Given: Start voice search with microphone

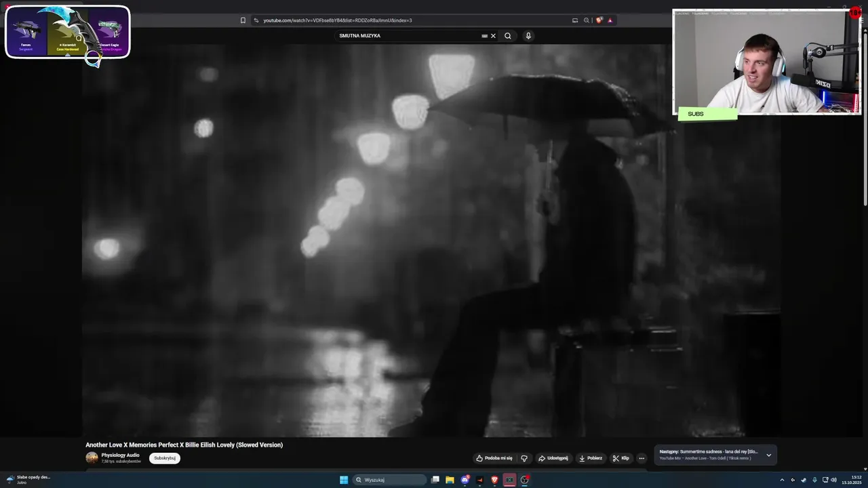Looking at the screenshot, I should click(528, 36).
